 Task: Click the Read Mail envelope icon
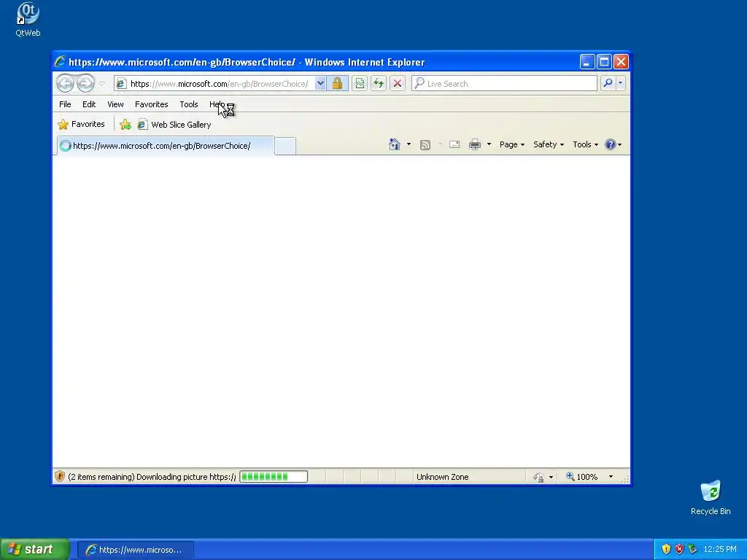[x=454, y=144]
